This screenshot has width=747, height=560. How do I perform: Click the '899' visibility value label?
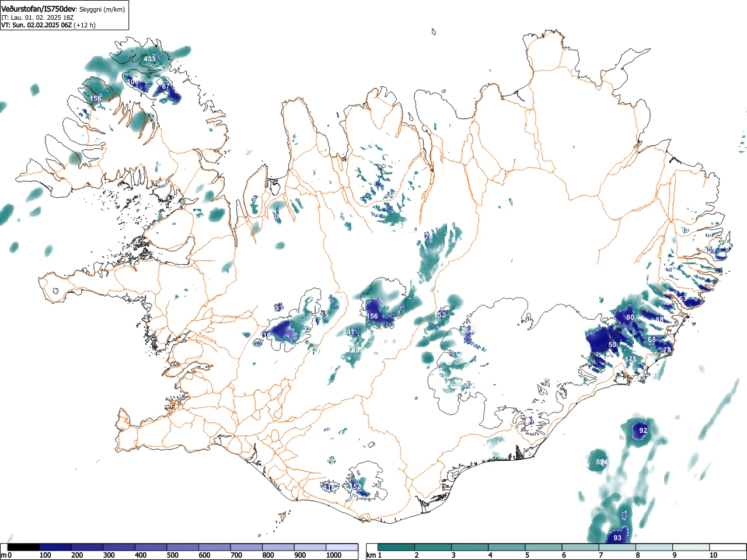(x=357, y=350)
